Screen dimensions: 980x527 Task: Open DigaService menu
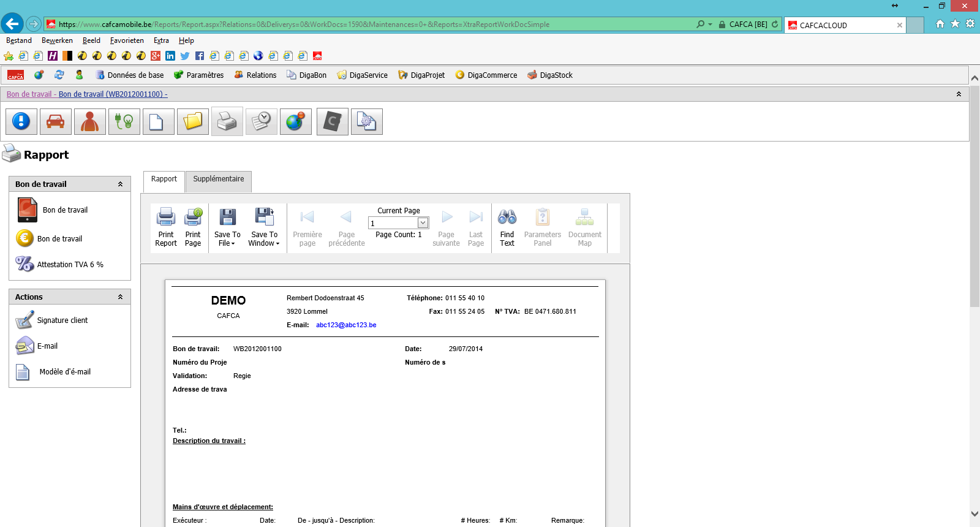[x=362, y=75]
